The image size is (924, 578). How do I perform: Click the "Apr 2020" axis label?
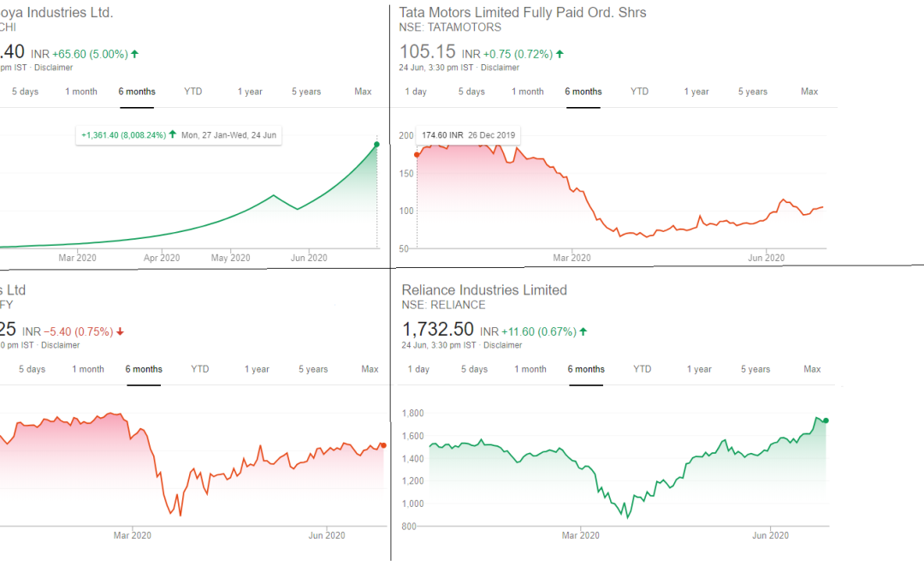point(162,259)
